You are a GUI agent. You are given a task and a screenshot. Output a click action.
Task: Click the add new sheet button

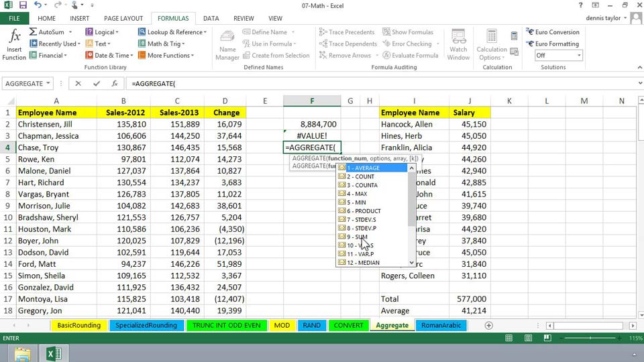click(x=488, y=325)
